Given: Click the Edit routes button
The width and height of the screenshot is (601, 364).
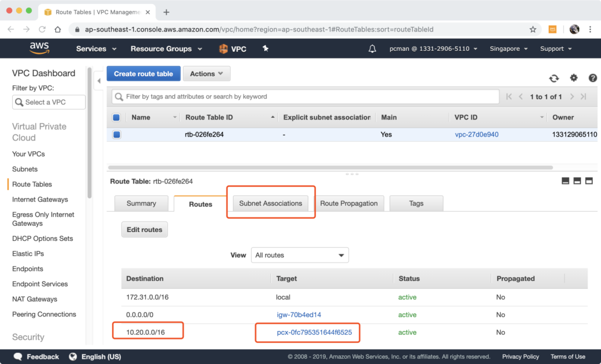Looking at the screenshot, I should (x=144, y=230).
